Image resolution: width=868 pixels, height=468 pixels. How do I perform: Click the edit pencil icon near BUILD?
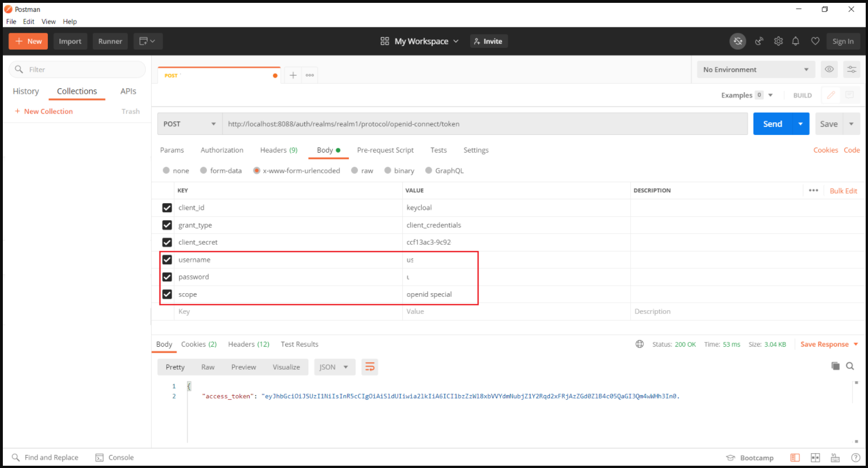click(831, 95)
